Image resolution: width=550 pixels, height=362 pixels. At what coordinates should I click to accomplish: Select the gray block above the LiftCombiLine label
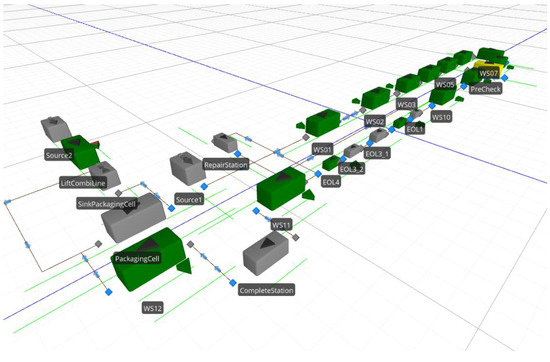click(105, 174)
